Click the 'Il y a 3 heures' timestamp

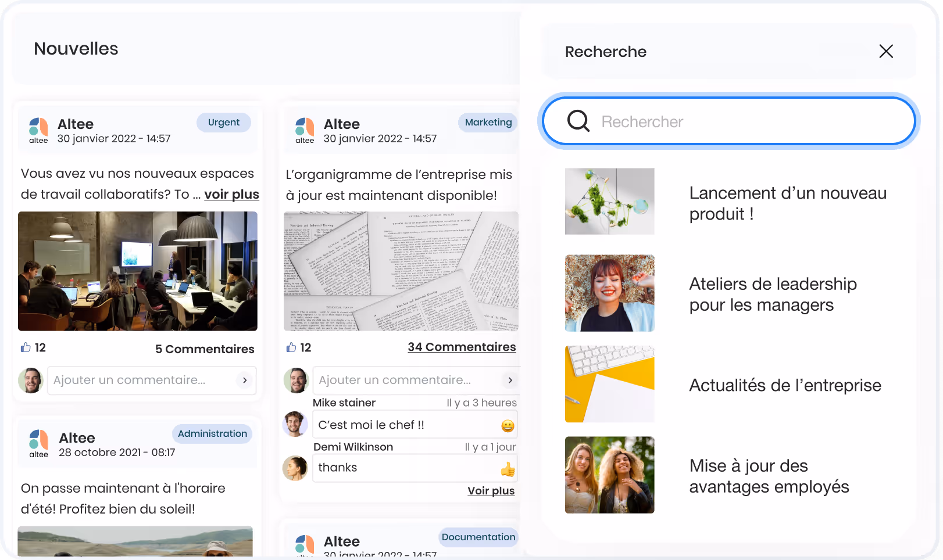pos(481,403)
